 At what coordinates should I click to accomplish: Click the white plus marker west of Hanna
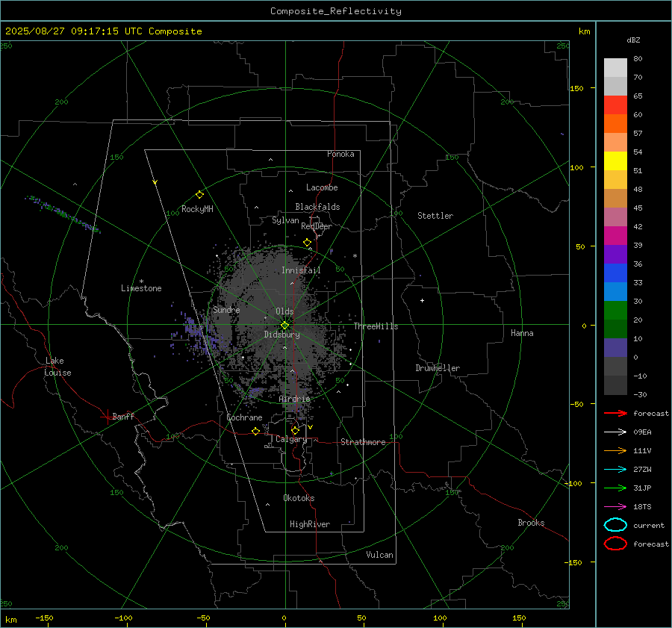422,300
